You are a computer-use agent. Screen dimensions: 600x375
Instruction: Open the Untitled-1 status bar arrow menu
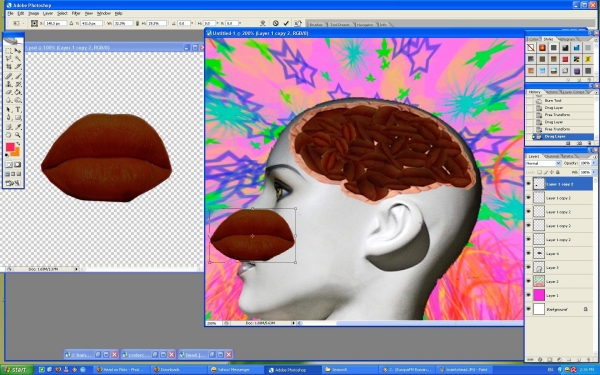click(293, 323)
